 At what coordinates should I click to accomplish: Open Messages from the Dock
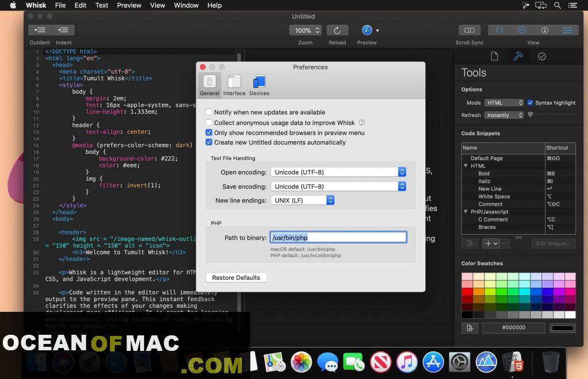(x=327, y=362)
